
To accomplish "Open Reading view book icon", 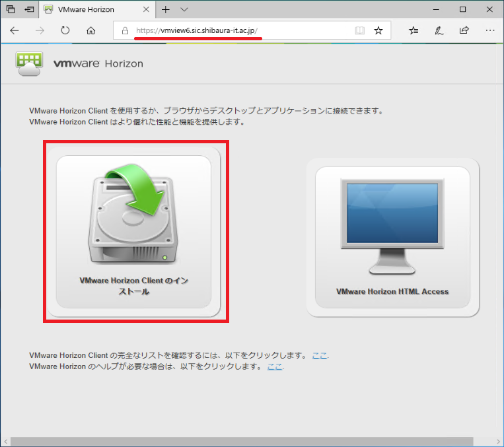I will tap(360, 30).
